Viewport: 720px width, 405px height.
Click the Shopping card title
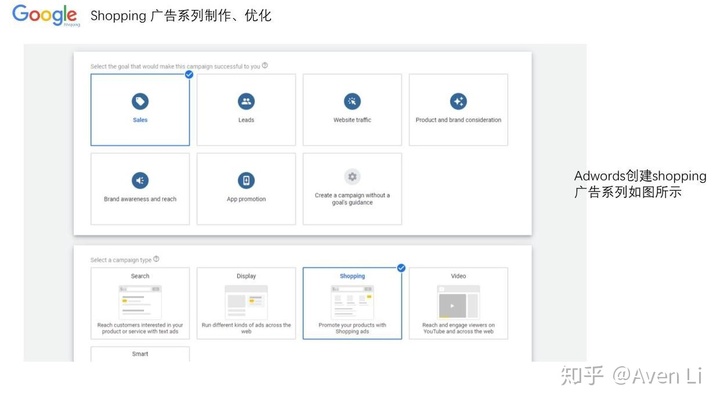click(x=352, y=276)
